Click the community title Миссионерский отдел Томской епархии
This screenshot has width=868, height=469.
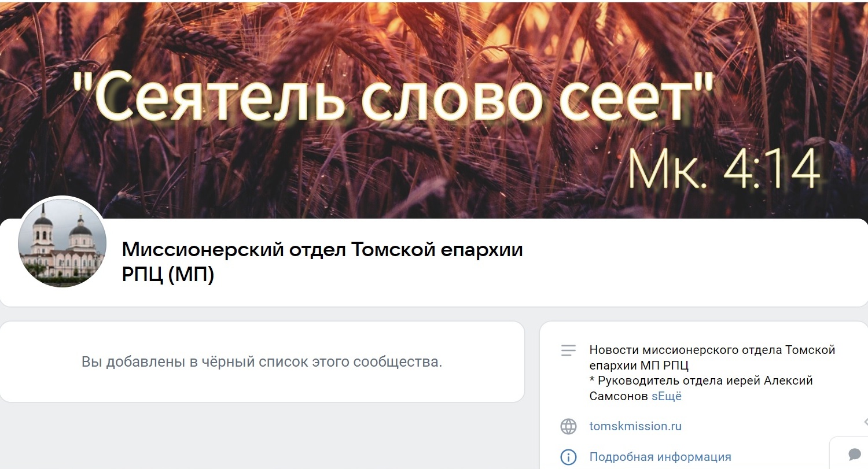[322, 250]
